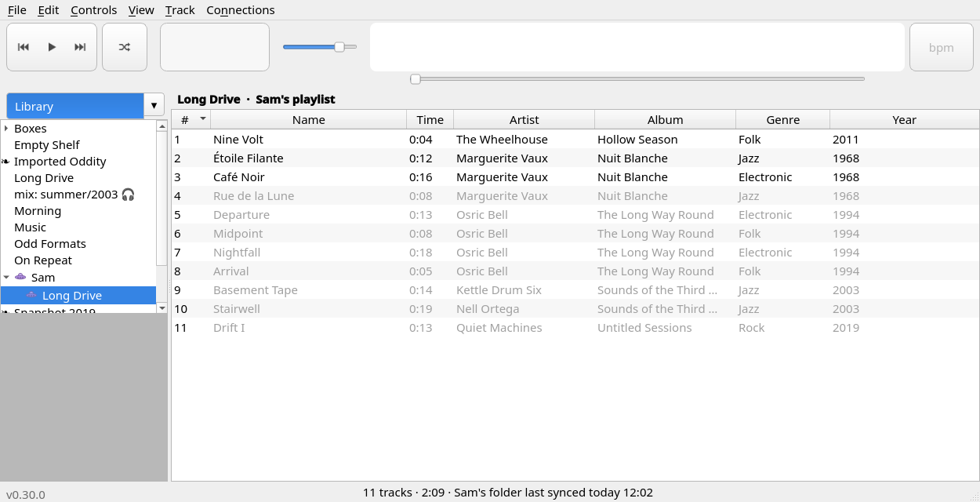This screenshot has width=980, height=502.
Task: Click the headphones icon on mix: summer/2003
Action: [x=129, y=195]
